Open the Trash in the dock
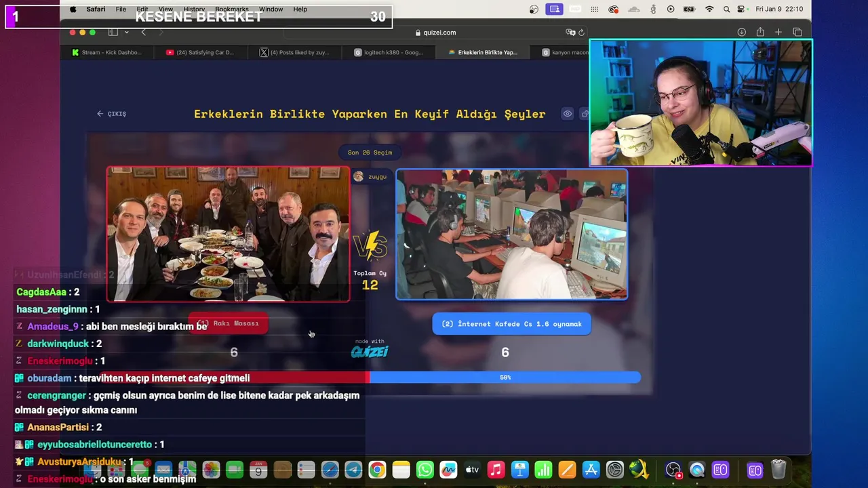The width and height of the screenshot is (868, 488). tap(778, 470)
